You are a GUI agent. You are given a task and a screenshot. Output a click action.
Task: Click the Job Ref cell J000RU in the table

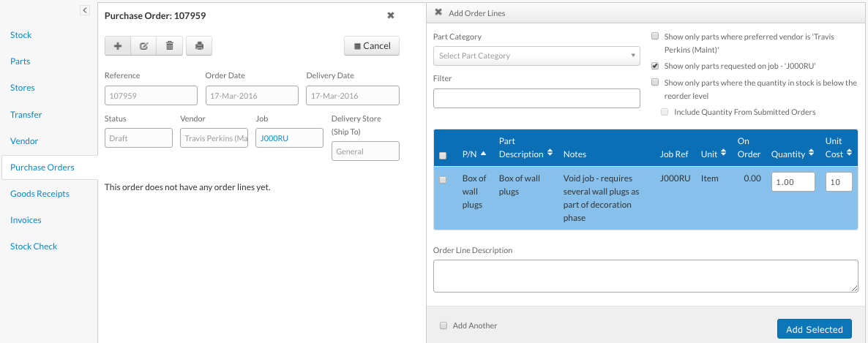pos(676,178)
